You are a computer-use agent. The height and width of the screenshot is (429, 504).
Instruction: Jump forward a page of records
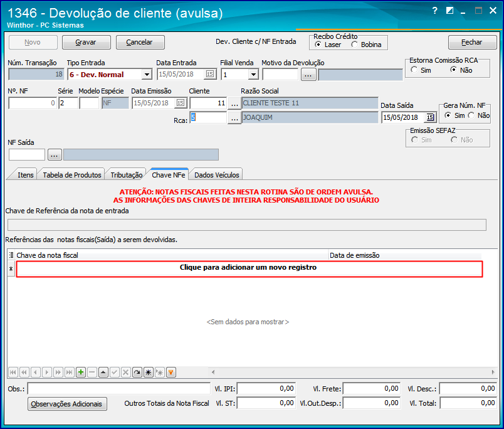[58, 373]
